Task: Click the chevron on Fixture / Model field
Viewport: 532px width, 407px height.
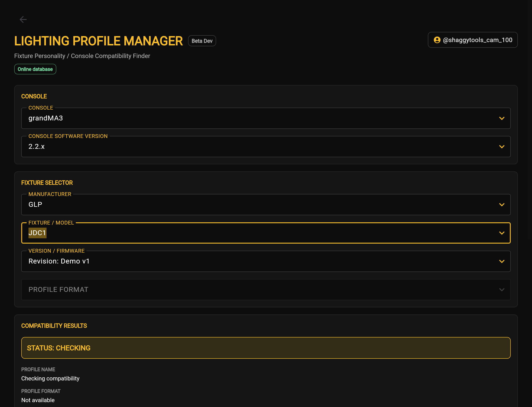Action: click(502, 233)
